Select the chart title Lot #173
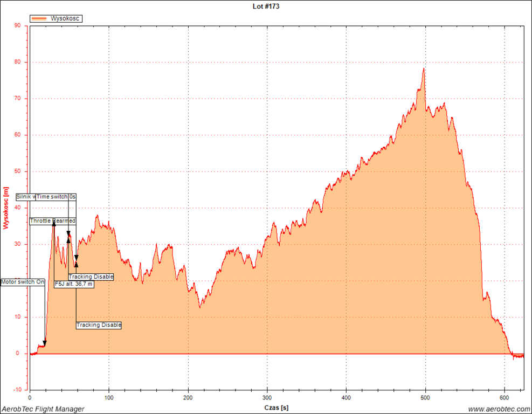 pos(266,6)
